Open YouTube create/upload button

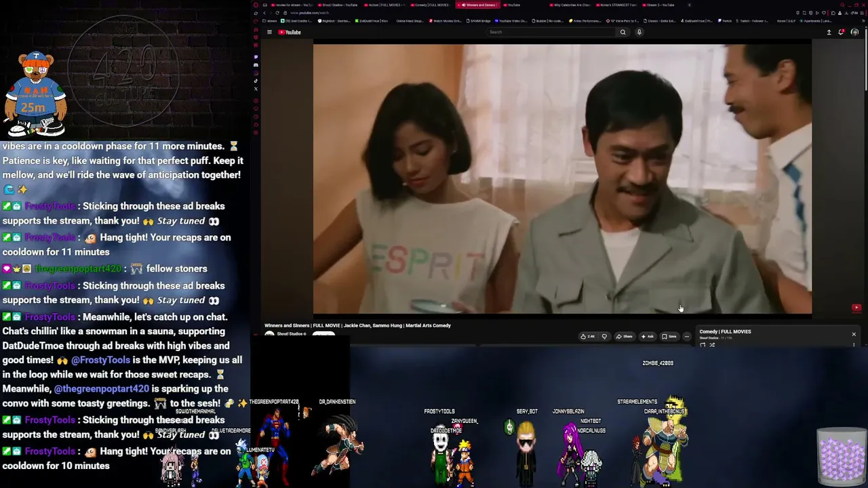pos(829,32)
